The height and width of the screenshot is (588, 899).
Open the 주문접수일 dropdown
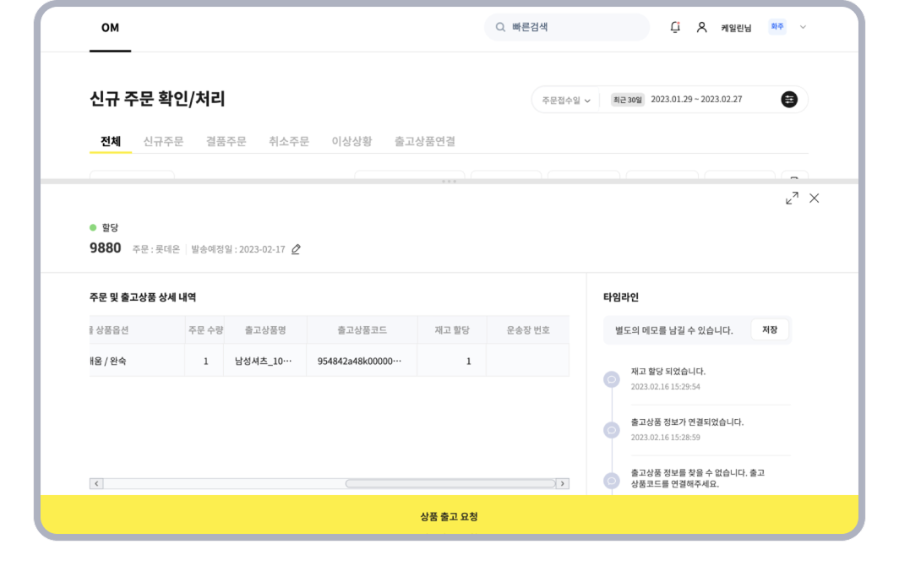pyautogui.click(x=566, y=100)
